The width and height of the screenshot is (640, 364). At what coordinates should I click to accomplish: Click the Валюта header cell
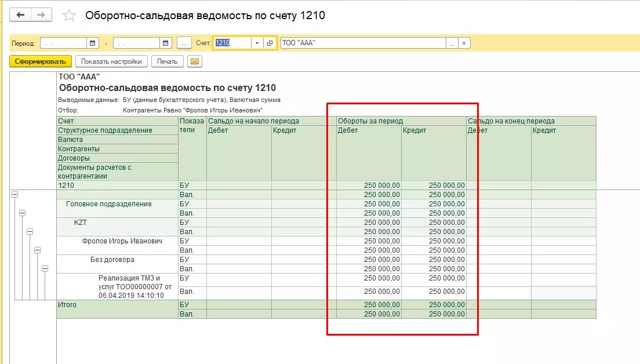(118, 140)
